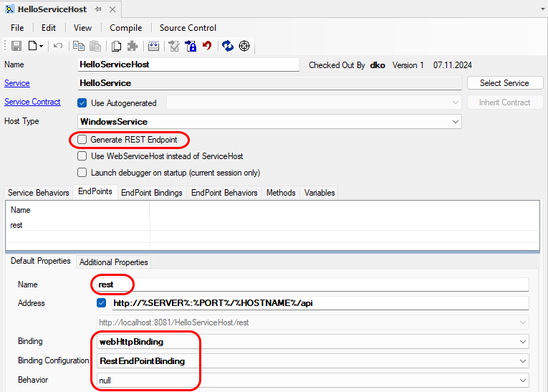Click the blue Refresh arrows icon
This screenshot has height=392, width=548.
[228, 46]
